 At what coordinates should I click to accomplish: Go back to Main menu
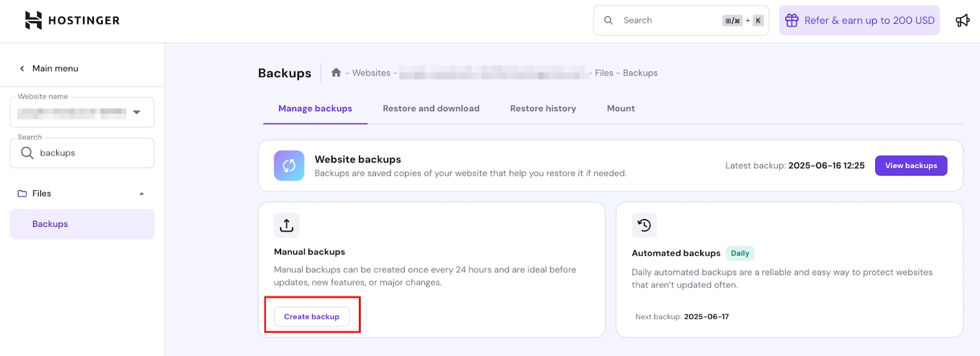49,69
